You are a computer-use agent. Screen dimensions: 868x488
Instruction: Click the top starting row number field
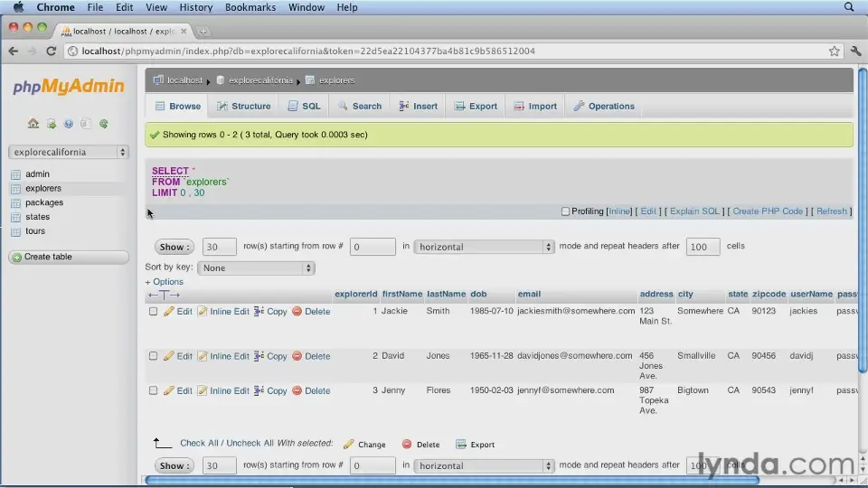[x=373, y=247]
